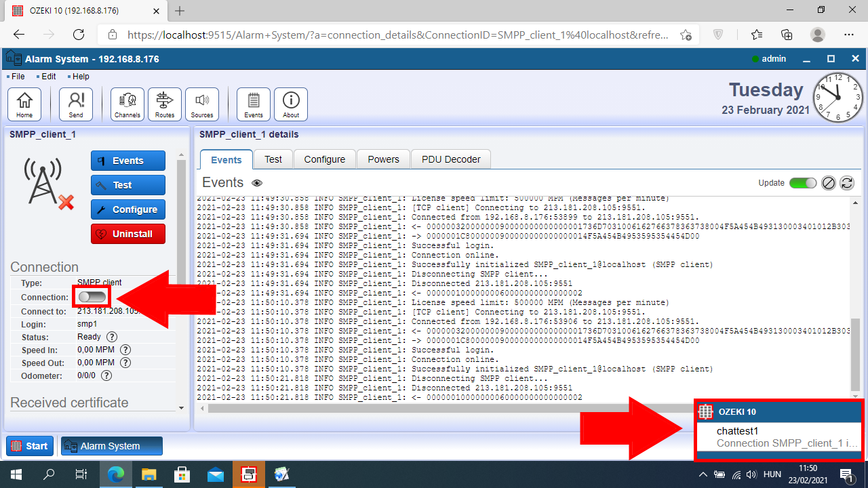Image resolution: width=868 pixels, height=488 pixels.
Task: Reload the browser page
Action: click(x=79, y=35)
